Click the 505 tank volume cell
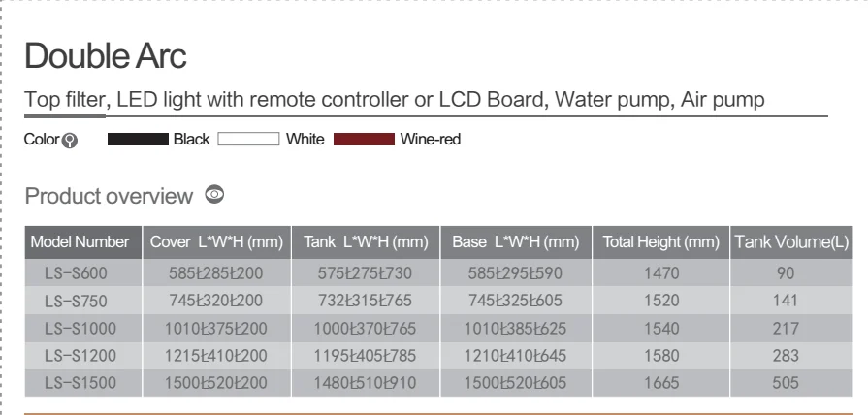The width and height of the screenshot is (868, 415). click(786, 383)
